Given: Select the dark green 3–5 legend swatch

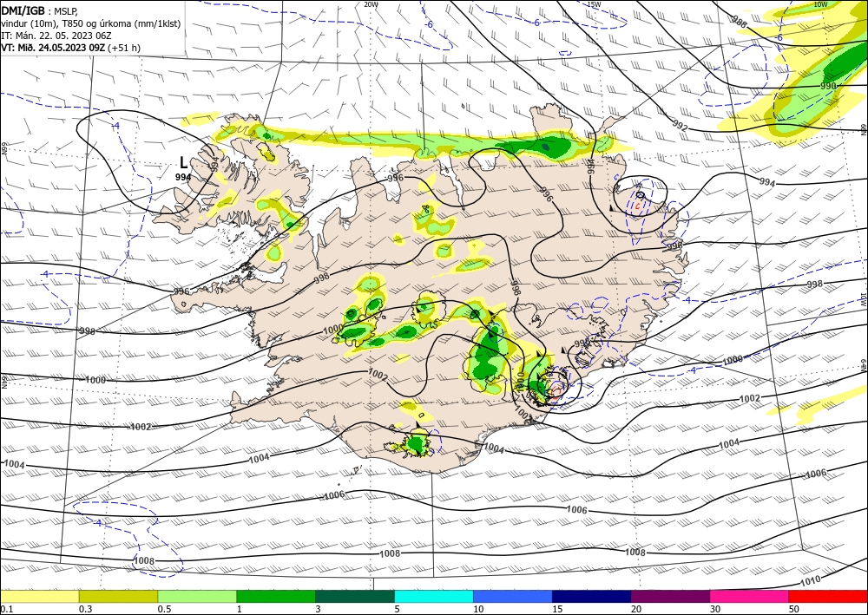Looking at the screenshot, I should point(355,596).
